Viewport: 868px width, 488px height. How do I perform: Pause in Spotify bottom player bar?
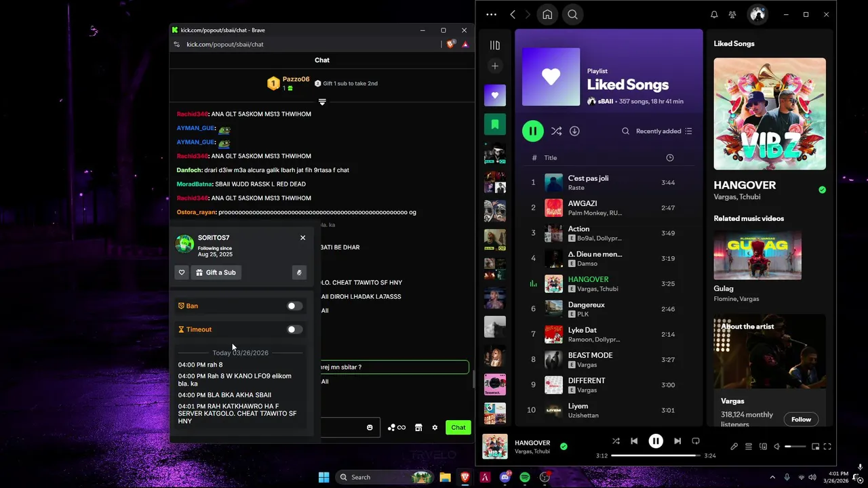[x=656, y=441]
